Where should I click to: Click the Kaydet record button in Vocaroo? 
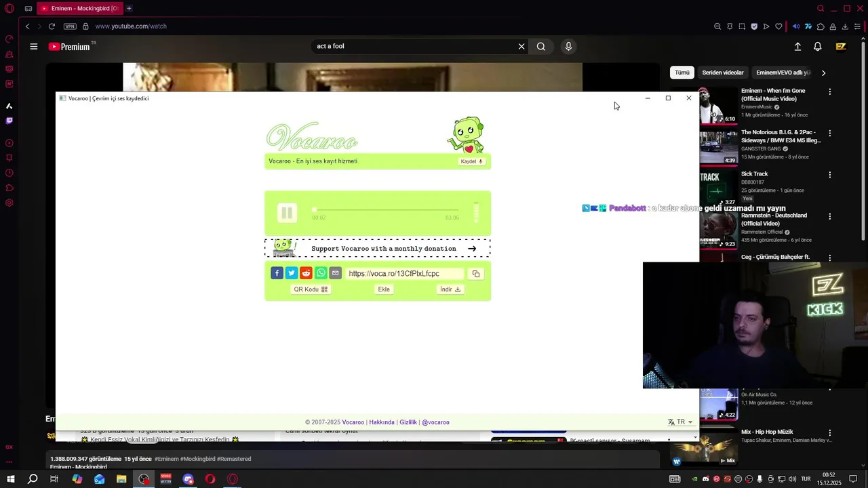tap(471, 161)
